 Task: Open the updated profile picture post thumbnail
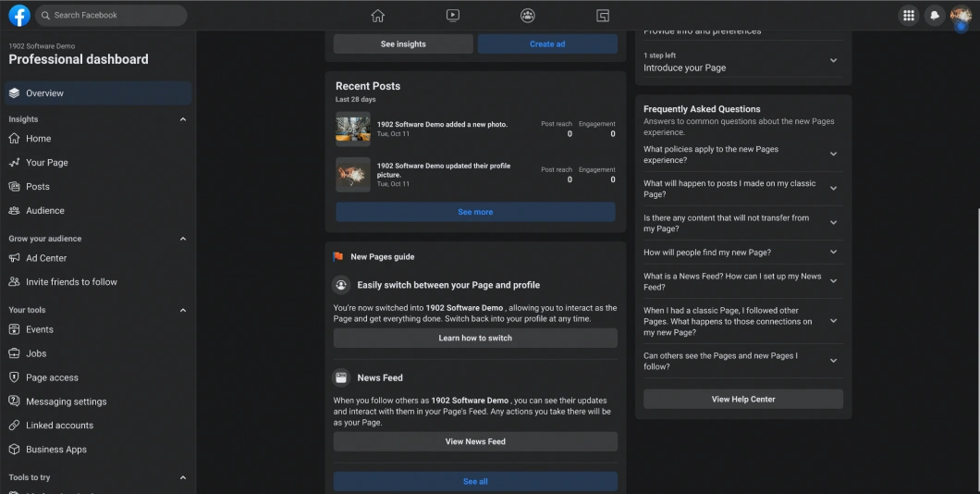353,175
